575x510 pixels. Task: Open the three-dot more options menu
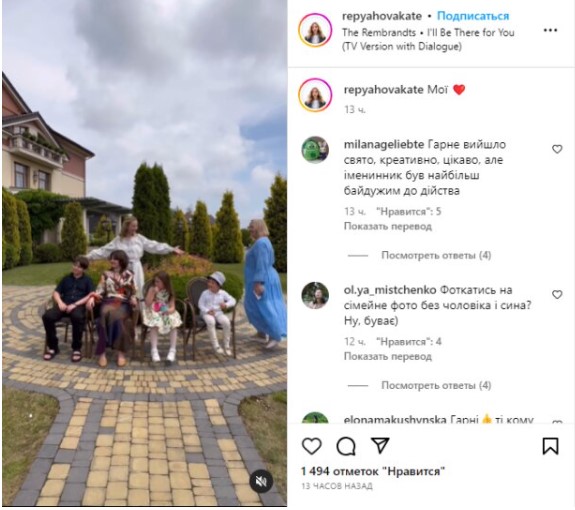click(x=550, y=30)
